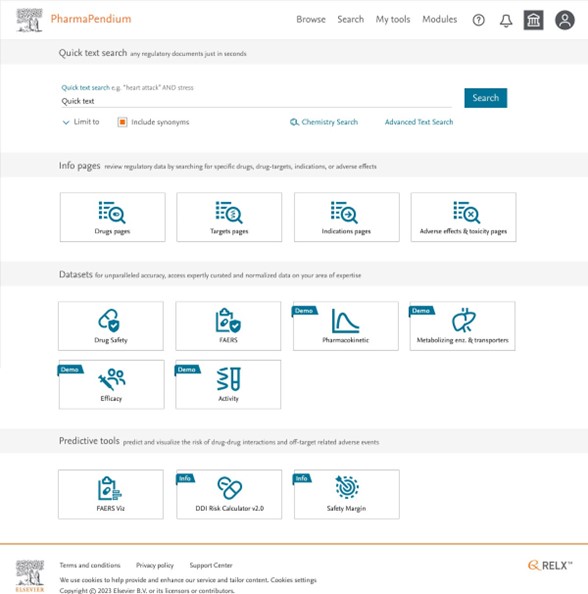The width and height of the screenshot is (588, 594).
Task: Open notifications bell icon
Action: tap(506, 20)
